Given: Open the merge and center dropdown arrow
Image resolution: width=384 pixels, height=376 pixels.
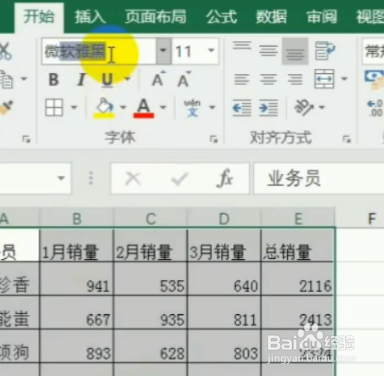Looking at the screenshot, I should [x=344, y=79].
